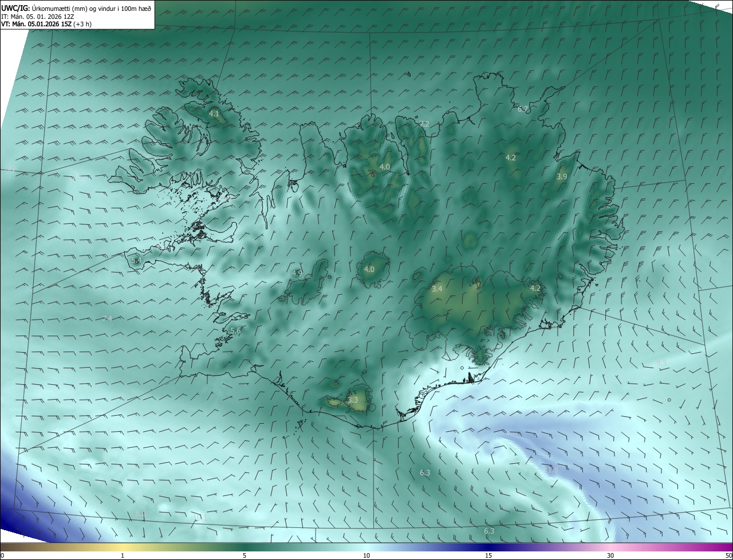
Task: Click the 5.4 value on Snæfellsnes peninsula
Action: coord(136,261)
